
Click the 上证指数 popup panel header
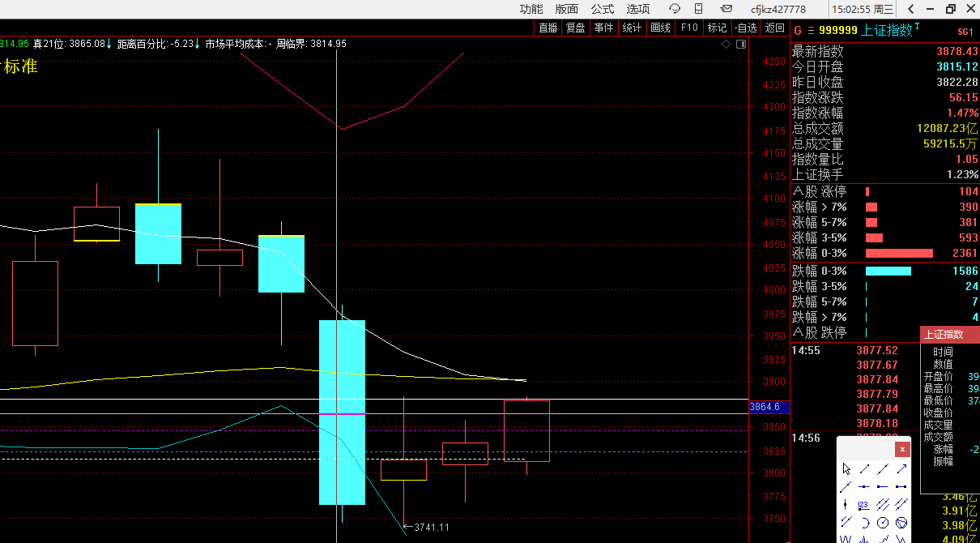pos(950,334)
